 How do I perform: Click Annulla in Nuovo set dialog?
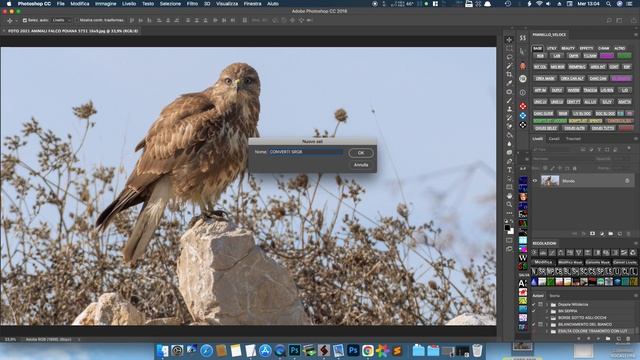point(361,165)
